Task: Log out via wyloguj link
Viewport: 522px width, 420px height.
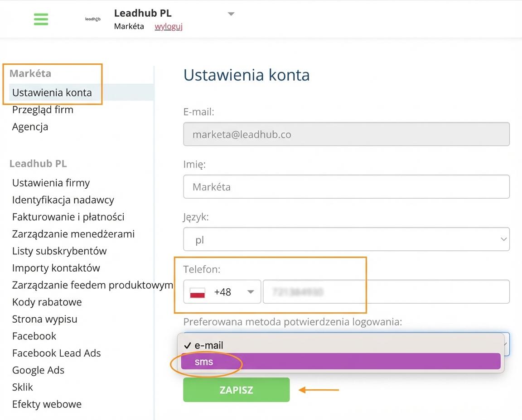Action: point(169,26)
